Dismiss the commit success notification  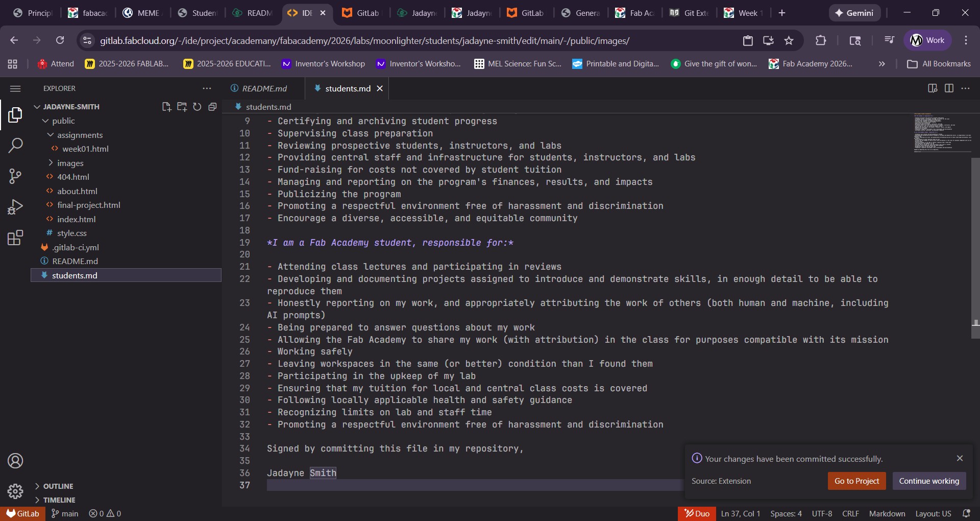pos(960,458)
